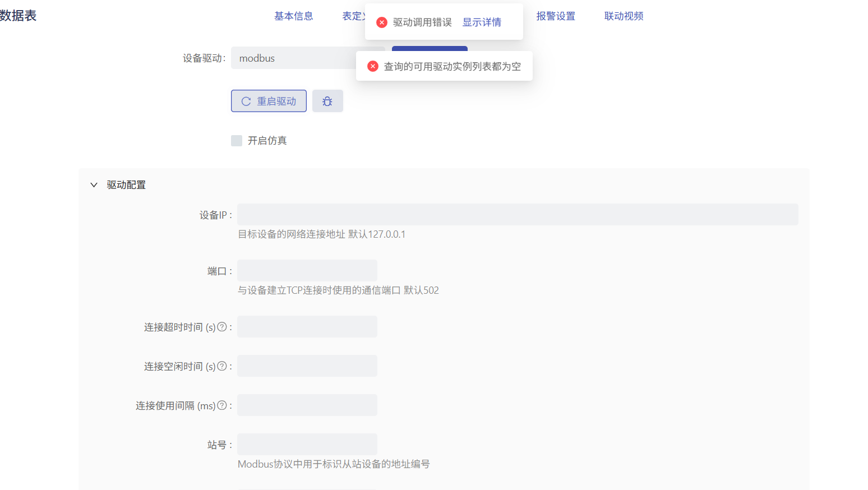Image resolution: width=868 pixels, height=490 pixels.
Task: Switch to the 报警设置 tab
Action: click(x=556, y=16)
